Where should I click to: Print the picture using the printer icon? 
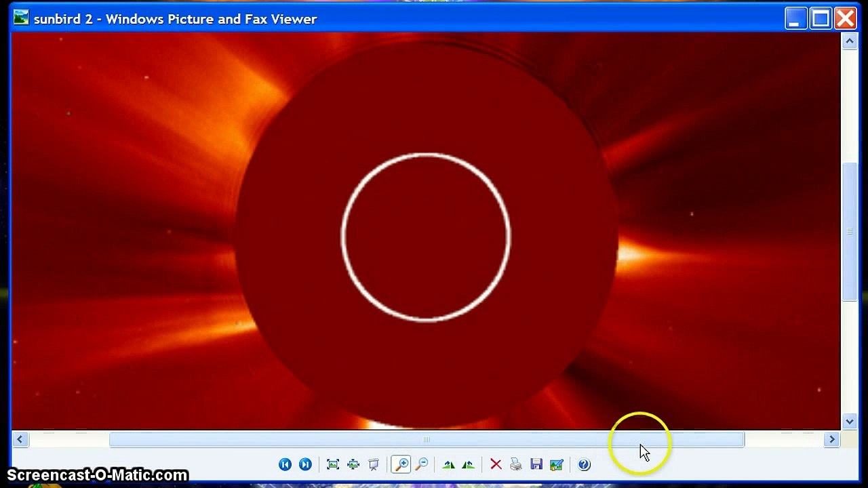(x=516, y=464)
